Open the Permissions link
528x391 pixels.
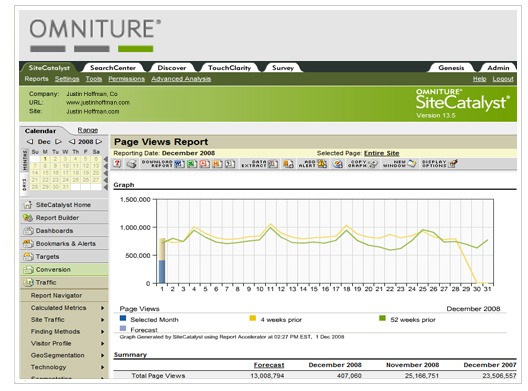point(126,79)
